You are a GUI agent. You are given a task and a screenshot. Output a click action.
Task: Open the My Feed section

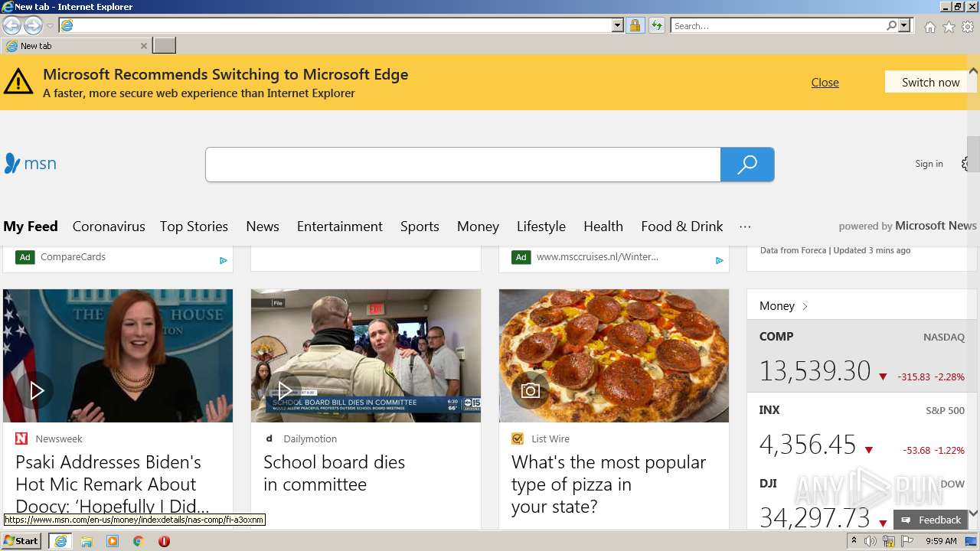[31, 227]
